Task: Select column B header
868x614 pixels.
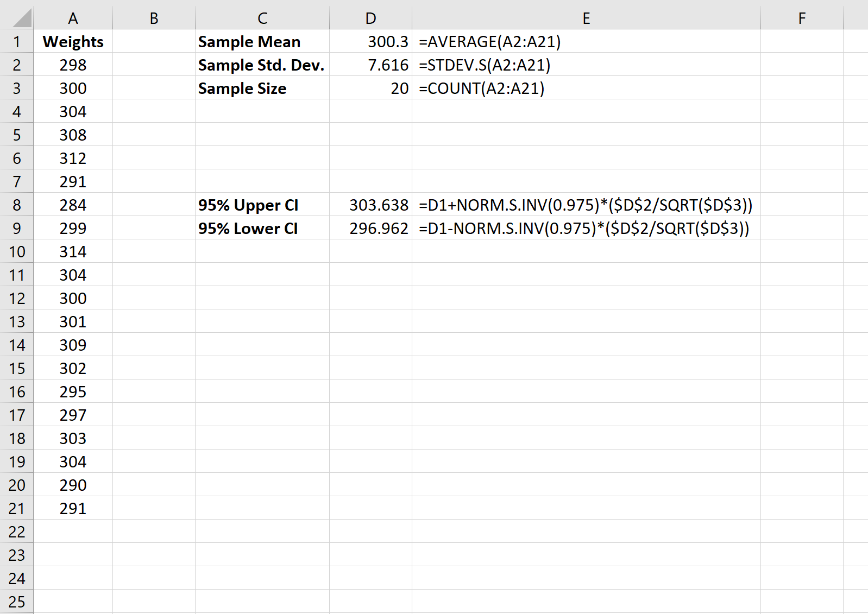Action: coord(154,18)
